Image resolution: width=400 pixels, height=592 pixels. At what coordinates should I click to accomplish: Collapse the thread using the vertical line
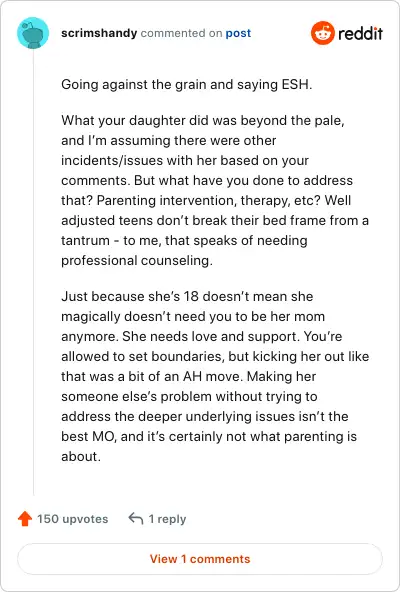[33, 272]
